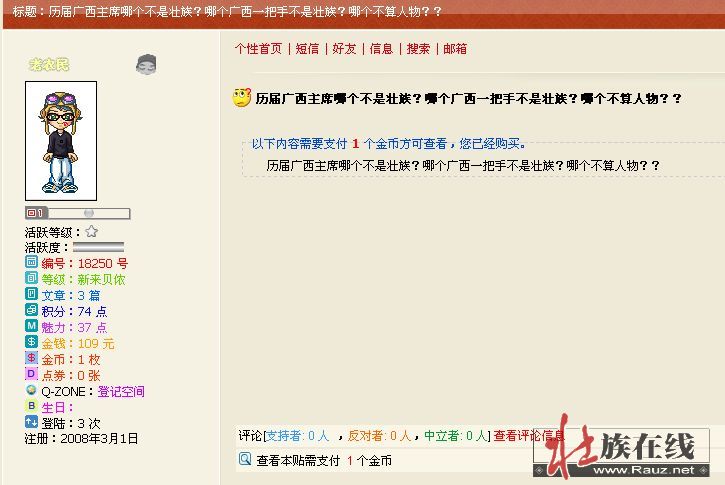Open 查看评论信息 to view comments
The image size is (725, 485).
528,436
